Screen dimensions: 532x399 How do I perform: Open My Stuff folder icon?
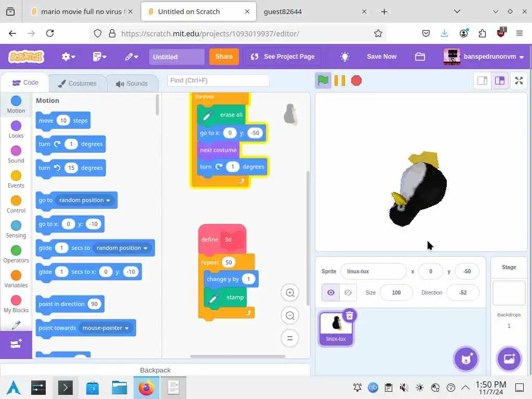(420, 57)
